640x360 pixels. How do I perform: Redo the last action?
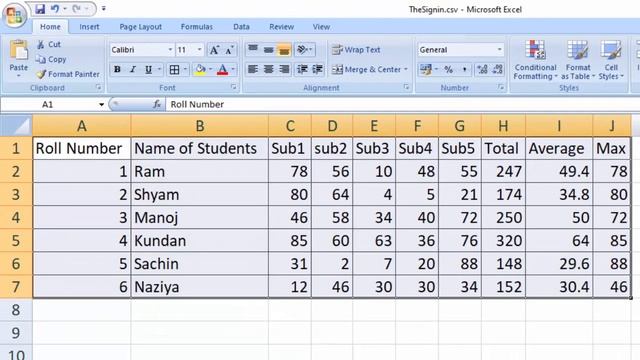[76, 9]
